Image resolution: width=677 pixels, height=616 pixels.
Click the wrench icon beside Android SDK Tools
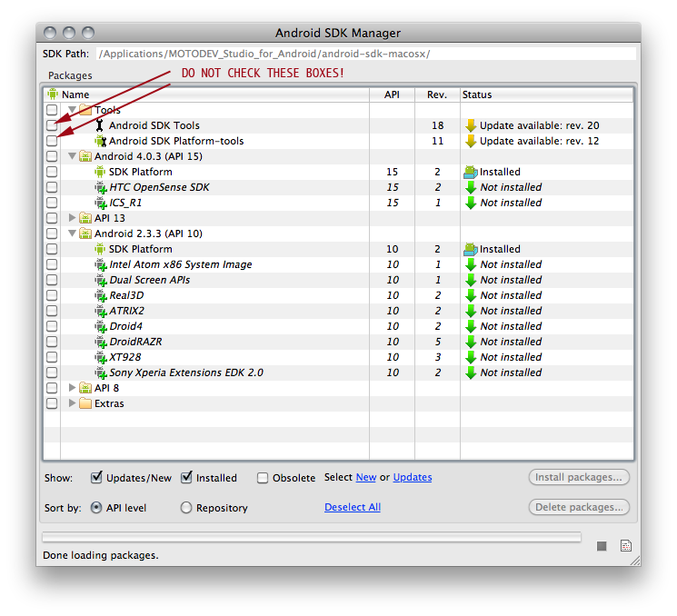click(x=100, y=125)
